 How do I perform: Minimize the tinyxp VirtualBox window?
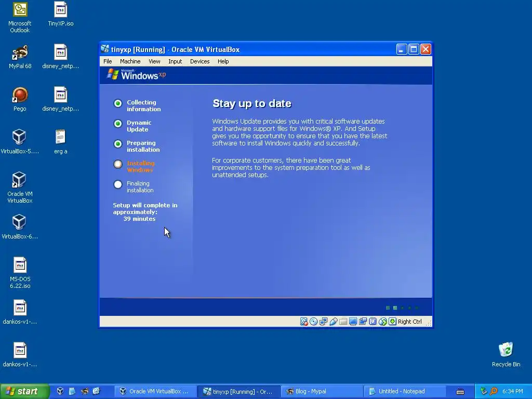coord(402,49)
